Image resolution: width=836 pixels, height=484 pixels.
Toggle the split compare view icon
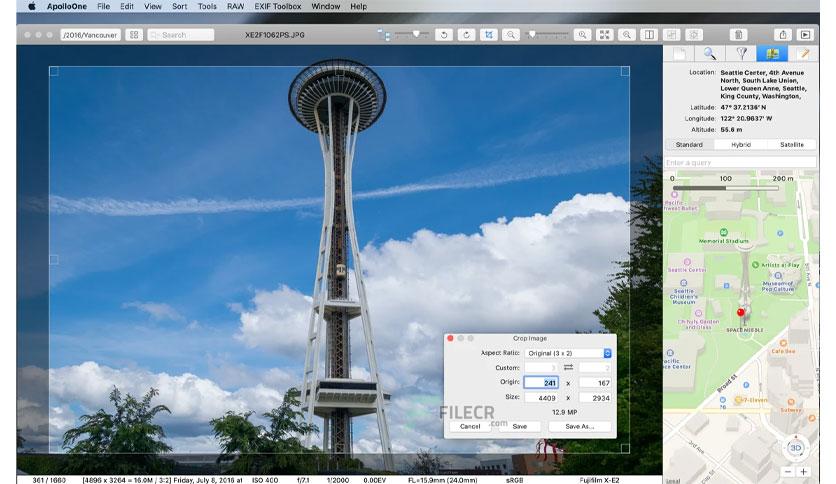649,35
